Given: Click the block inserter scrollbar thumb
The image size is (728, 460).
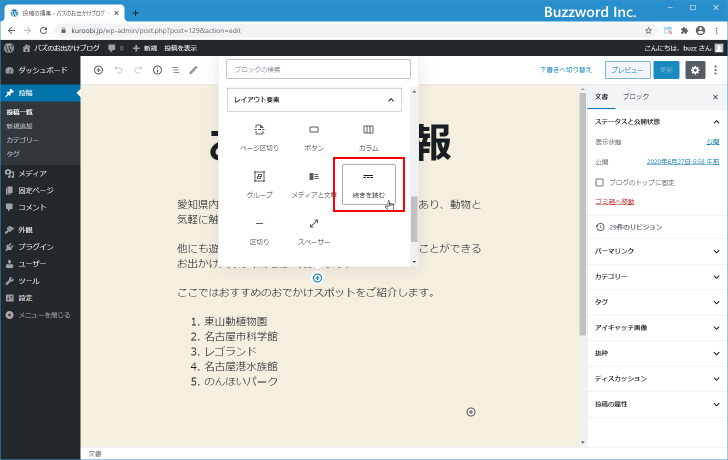Looking at the screenshot, I should tap(414, 219).
